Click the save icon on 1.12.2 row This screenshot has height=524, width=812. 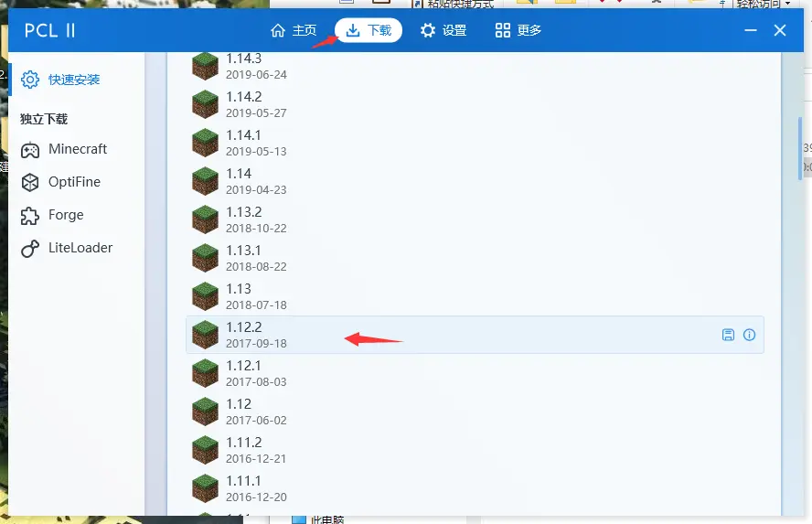[728, 335]
